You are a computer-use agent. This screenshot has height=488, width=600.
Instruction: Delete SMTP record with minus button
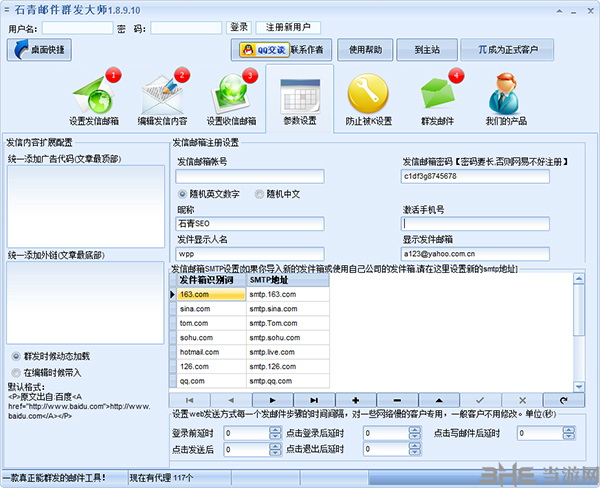click(397, 400)
